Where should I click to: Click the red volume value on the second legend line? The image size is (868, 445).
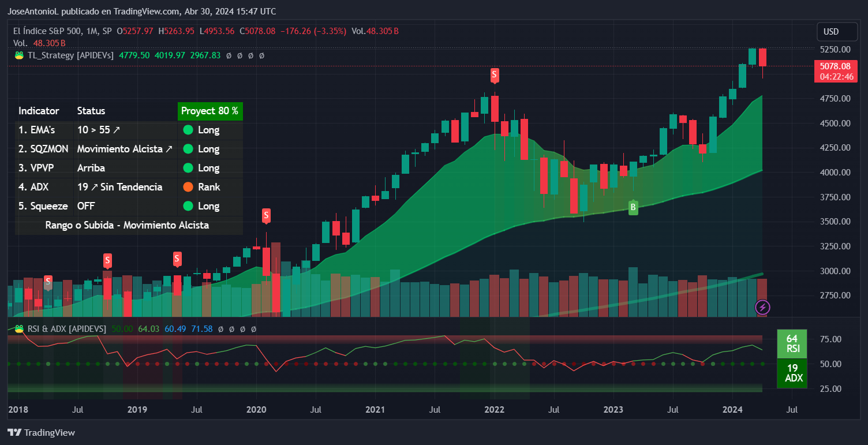tap(49, 43)
